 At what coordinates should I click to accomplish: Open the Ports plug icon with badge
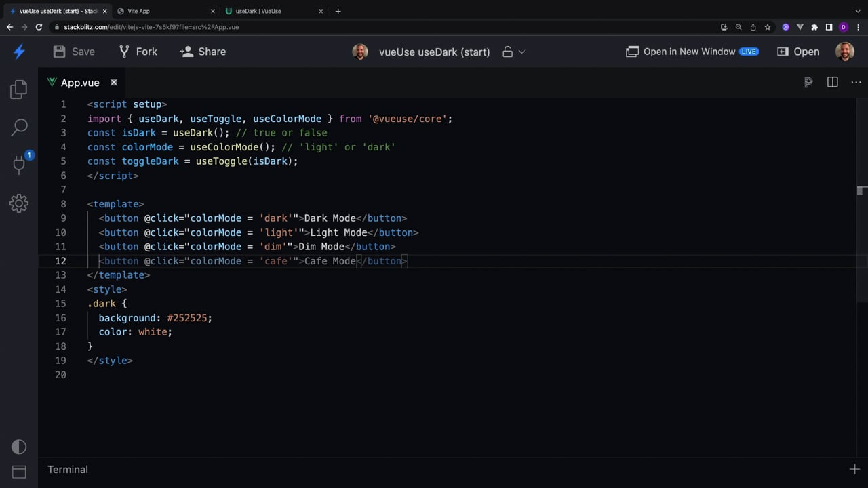coord(19,163)
